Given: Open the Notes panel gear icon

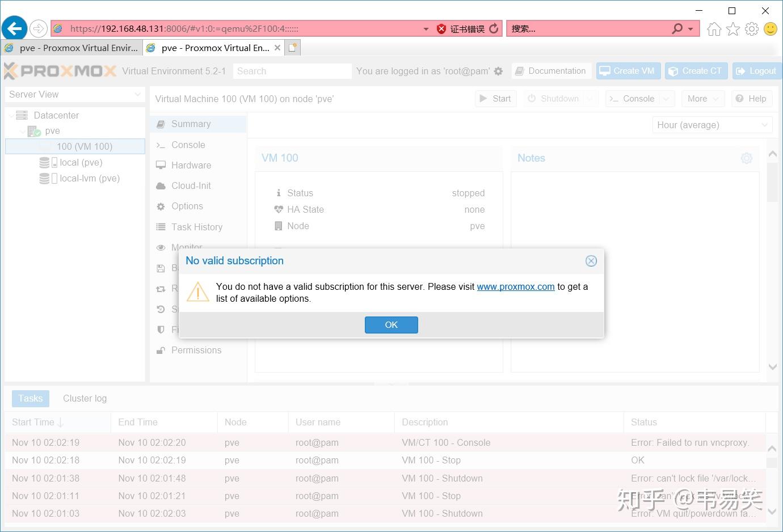Looking at the screenshot, I should pyautogui.click(x=747, y=158).
